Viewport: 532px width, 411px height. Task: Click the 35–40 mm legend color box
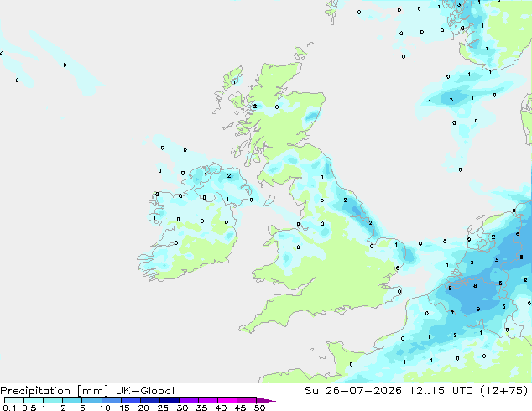point(208,400)
